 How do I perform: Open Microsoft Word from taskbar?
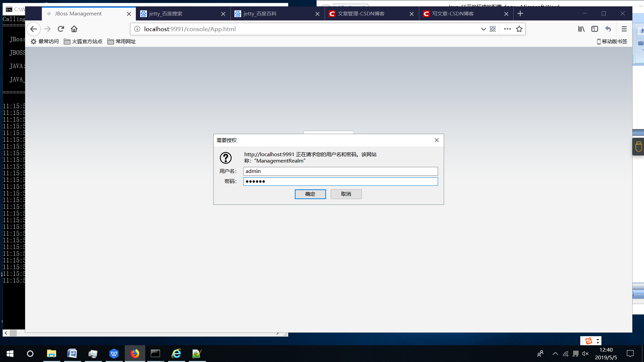[72, 354]
